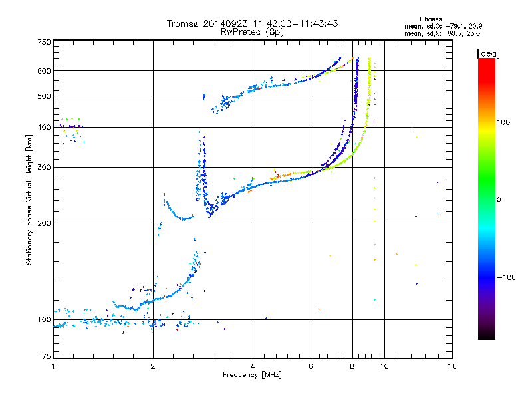Screen dimensions: 532x399
Task: Click the x-axis tick label '8'
Action: click(352, 366)
